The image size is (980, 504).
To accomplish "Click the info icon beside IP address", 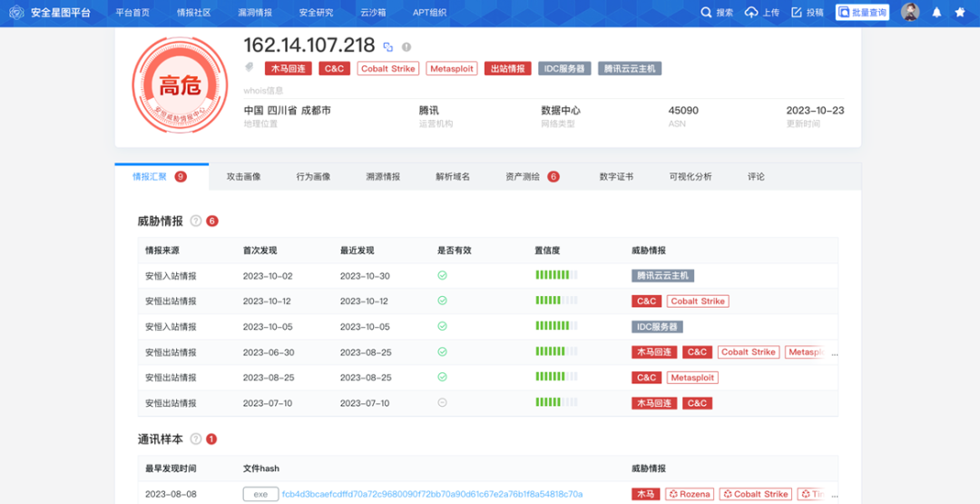I will 407,47.
